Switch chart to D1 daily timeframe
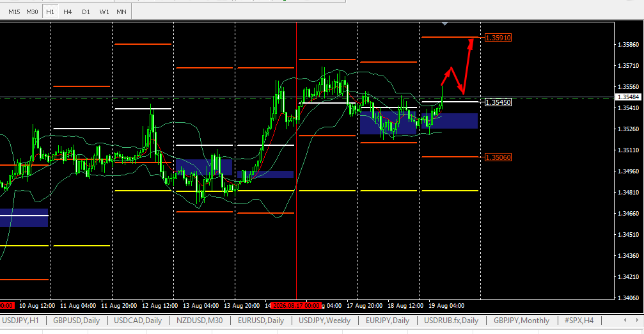This screenshot has height=334, width=644. pyautogui.click(x=86, y=12)
